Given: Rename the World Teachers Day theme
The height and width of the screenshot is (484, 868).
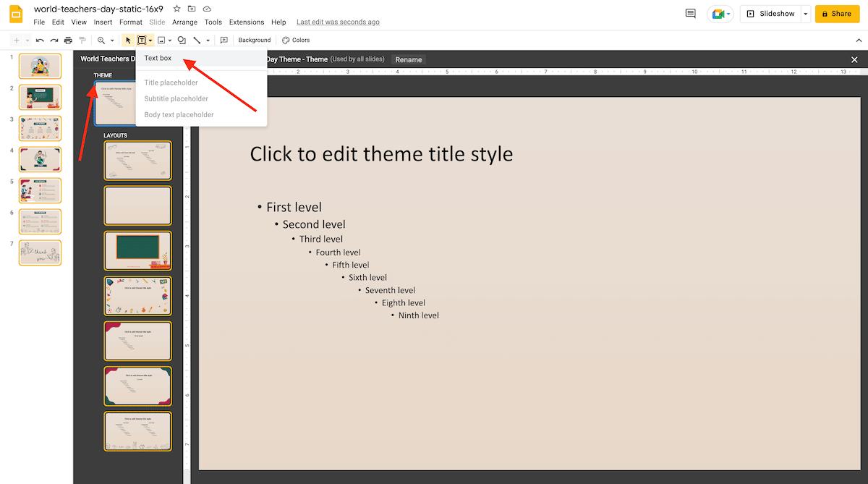Looking at the screenshot, I should (x=408, y=59).
